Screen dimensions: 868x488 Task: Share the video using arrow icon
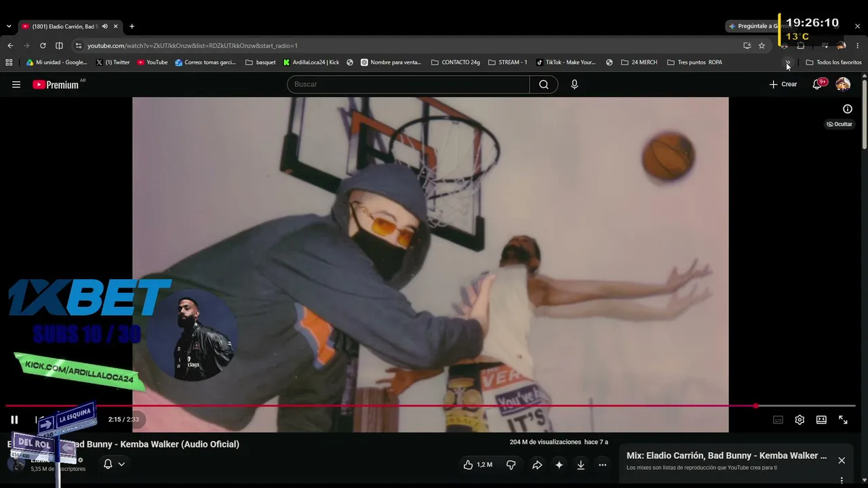[537, 465]
